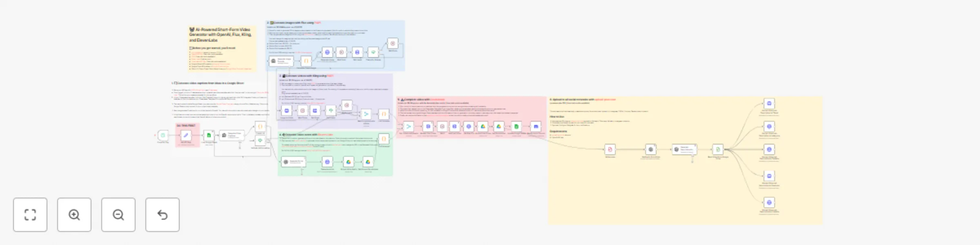
Task: Open the pencil edit node inside the pink SET THIS FIRST note
Action: 186,135
